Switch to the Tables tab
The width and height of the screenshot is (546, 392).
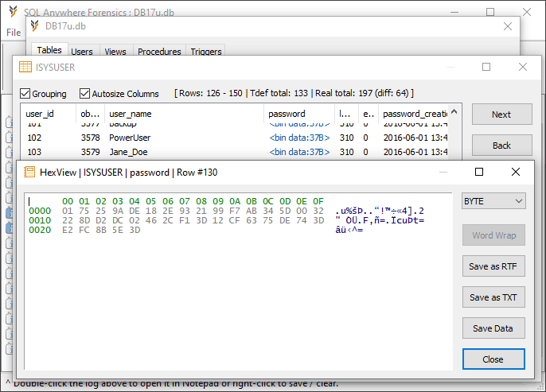click(x=49, y=50)
